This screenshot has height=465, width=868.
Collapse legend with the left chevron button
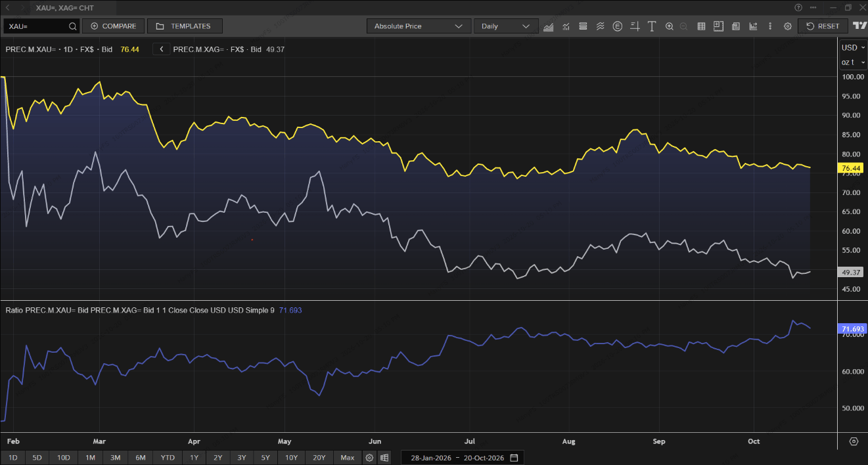(162, 49)
